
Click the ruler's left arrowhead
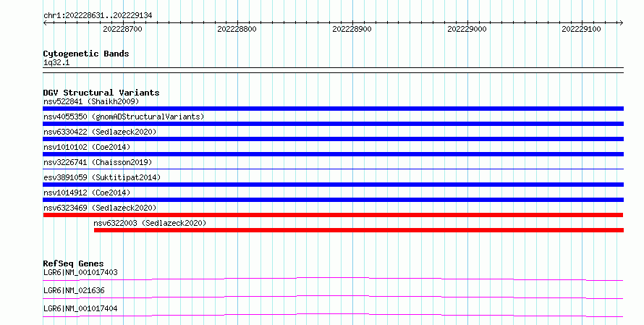point(45,22)
